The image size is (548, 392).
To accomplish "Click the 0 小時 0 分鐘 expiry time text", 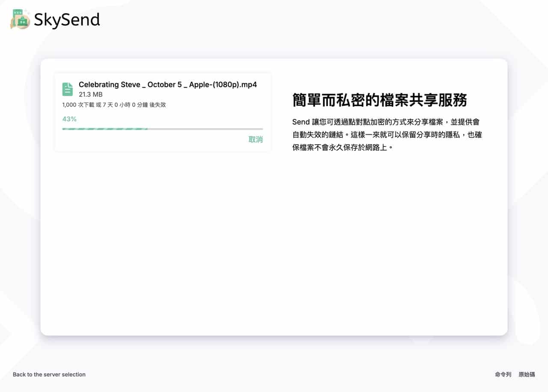I will (130, 105).
